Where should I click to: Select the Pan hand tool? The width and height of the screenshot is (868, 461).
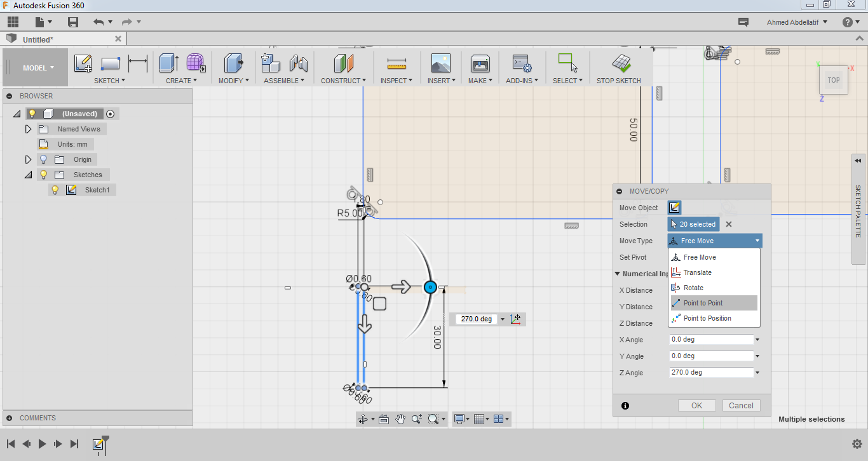pos(400,419)
